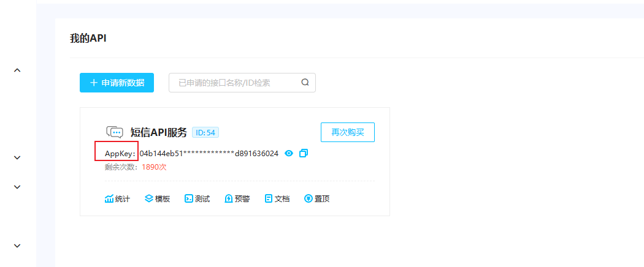644x267 pixels.
Task: Open 文档 documentation link
Action: [277, 199]
